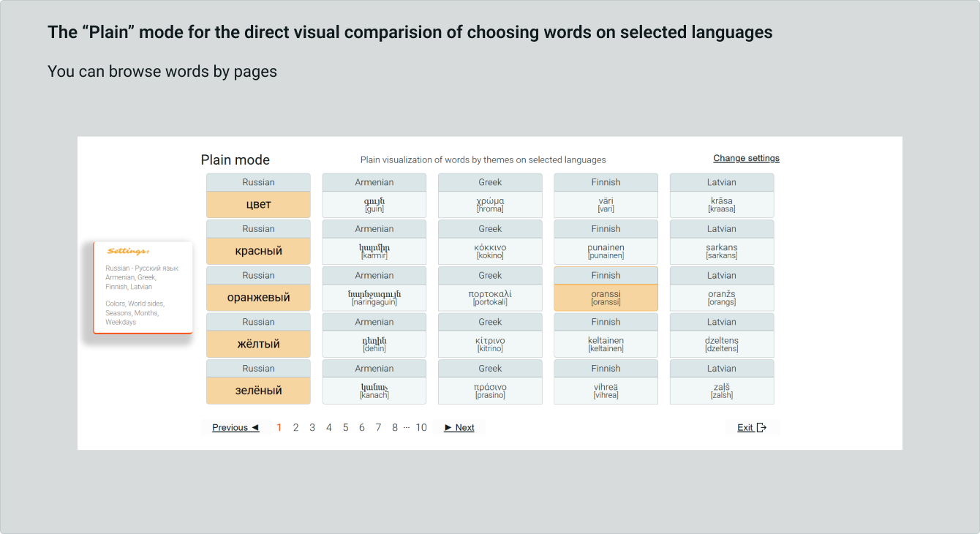980x534 pixels.
Task: Click the Armenian word transliterated karmir
Action: (x=374, y=251)
